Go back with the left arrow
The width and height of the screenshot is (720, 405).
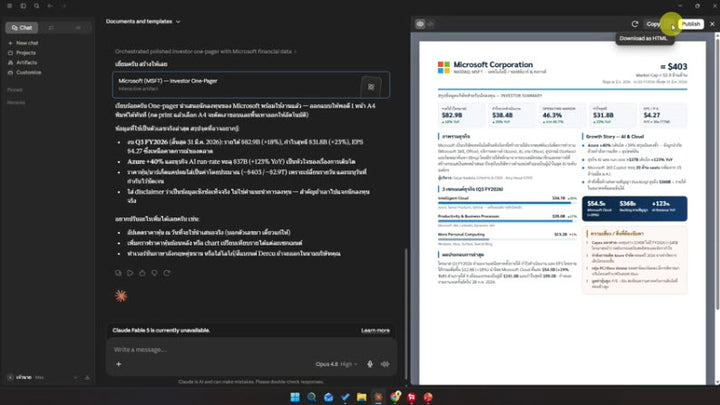click(51, 6)
